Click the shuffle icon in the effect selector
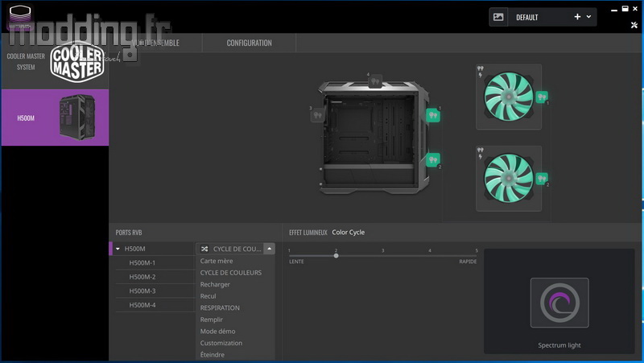 click(204, 249)
